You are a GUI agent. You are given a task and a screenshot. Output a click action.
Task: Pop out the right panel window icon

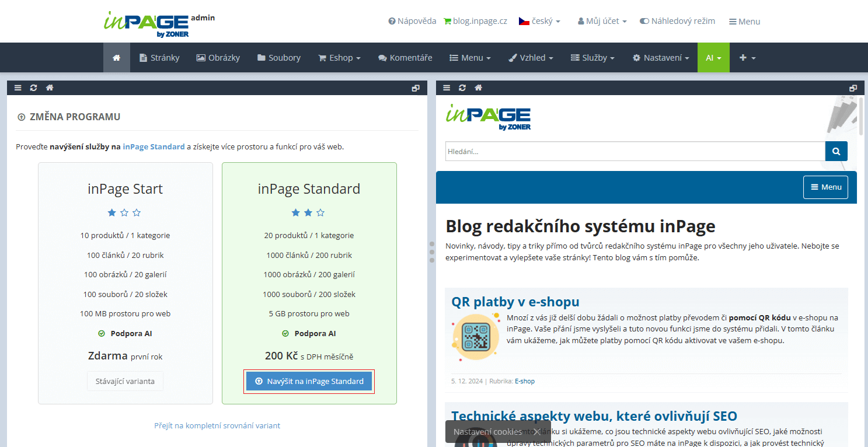tap(853, 88)
